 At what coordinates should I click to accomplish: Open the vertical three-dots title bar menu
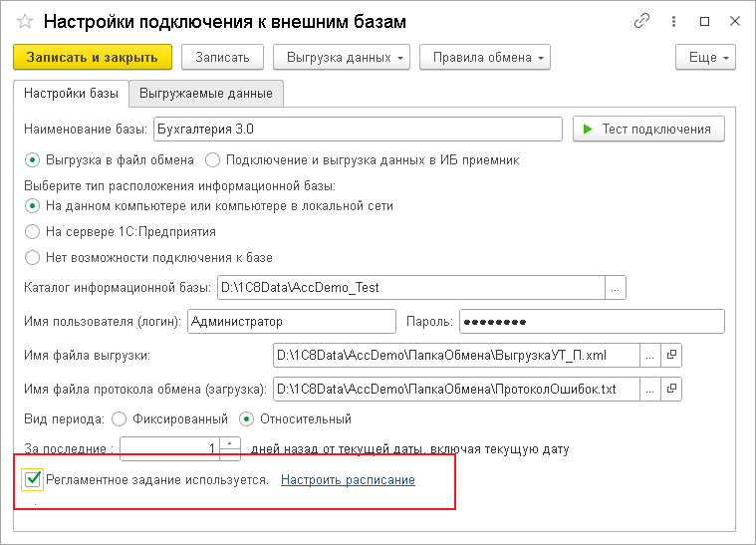coord(673,21)
